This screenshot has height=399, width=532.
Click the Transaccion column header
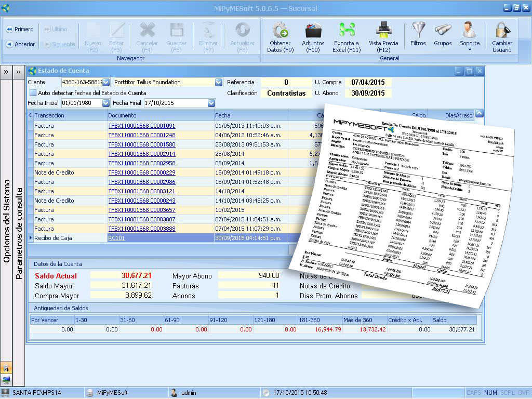(70, 115)
